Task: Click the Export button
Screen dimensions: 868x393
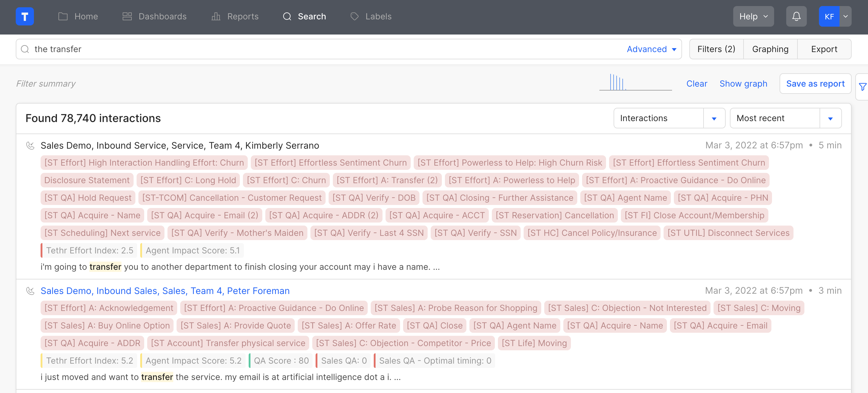Action: pyautogui.click(x=824, y=49)
